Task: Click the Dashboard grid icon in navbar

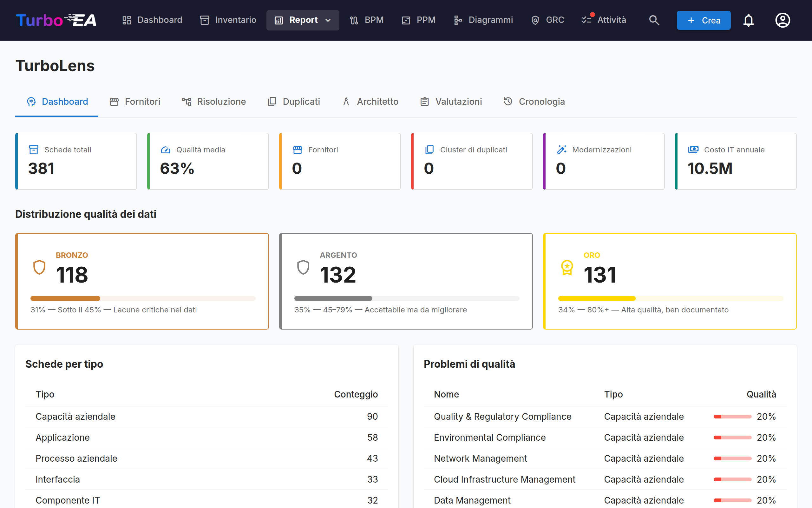Action: point(127,20)
